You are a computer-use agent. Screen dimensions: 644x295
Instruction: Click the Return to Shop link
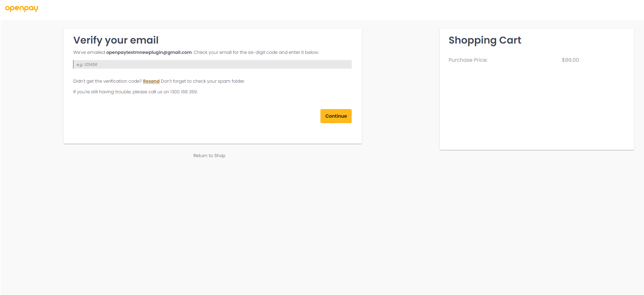click(x=209, y=156)
